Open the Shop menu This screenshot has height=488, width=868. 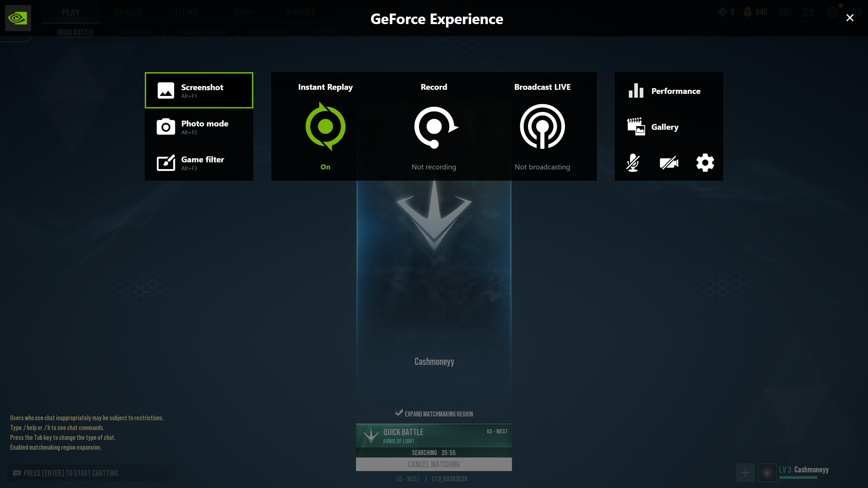[243, 12]
